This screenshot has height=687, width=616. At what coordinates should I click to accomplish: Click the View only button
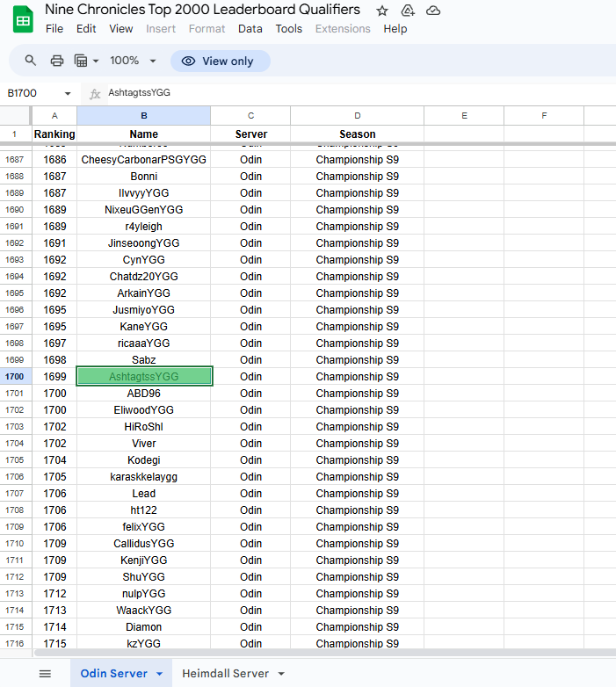pyautogui.click(x=220, y=61)
